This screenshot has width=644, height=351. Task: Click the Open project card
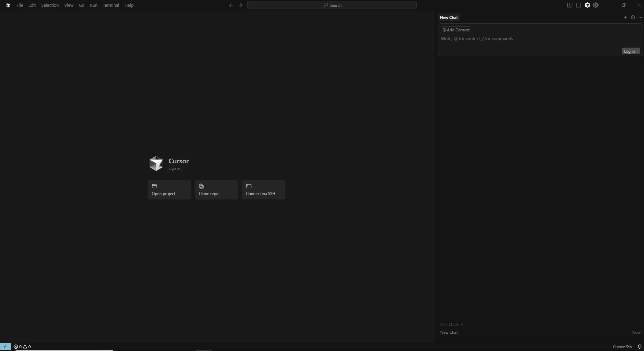pyautogui.click(x=169, y=190)
